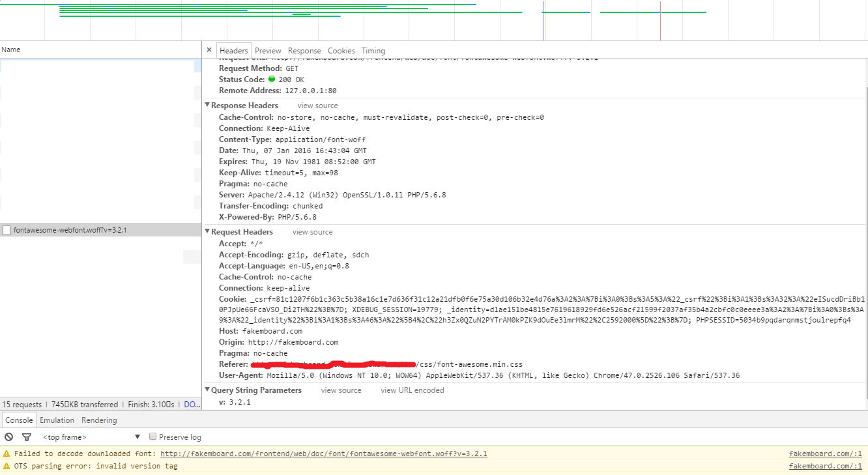Select the file icon beside fontawesome-webfont.woff
Viewport: 868px width, 475px height.
[x=7, y=230]
